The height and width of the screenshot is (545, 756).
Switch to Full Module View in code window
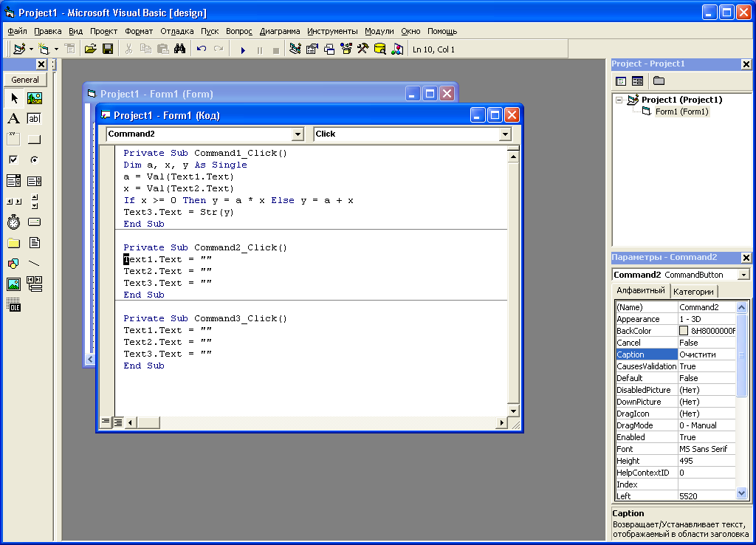[117, 422]
